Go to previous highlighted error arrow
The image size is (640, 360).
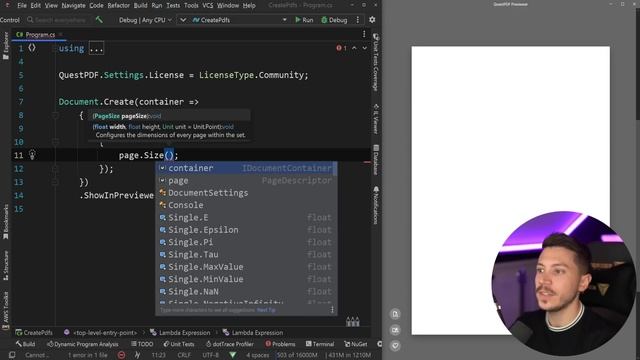coord(354,48)
